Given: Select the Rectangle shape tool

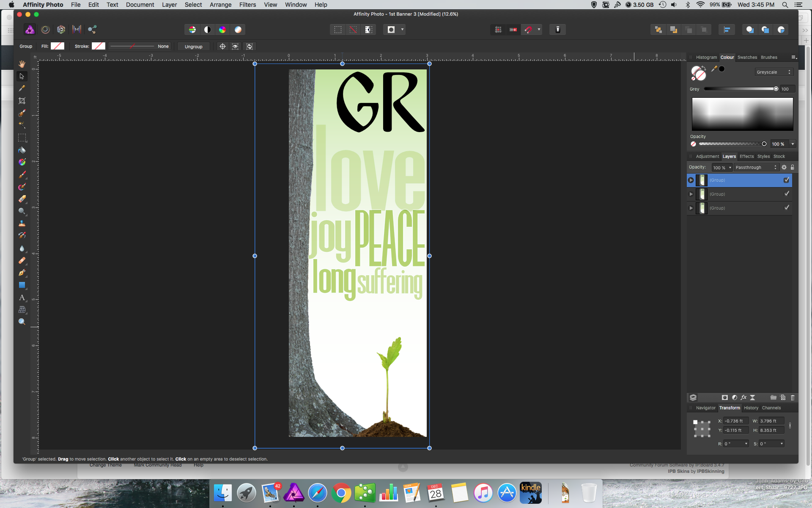Looking at the screenshot, I should pyautogui.click(x=22, y=285).
